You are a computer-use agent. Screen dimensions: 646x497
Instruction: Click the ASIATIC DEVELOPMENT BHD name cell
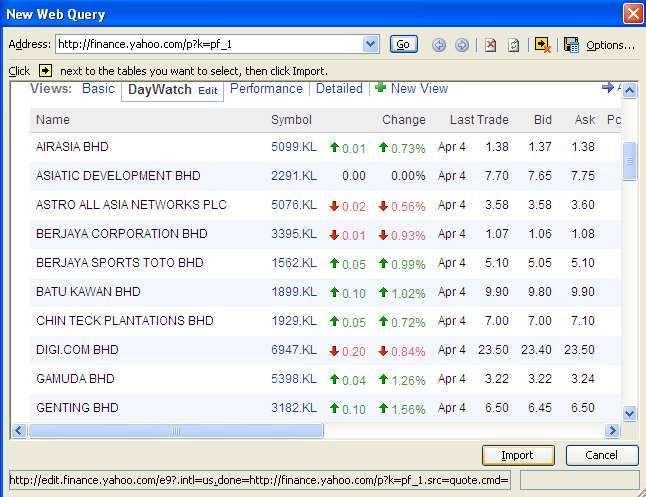[x=118, y=176]
